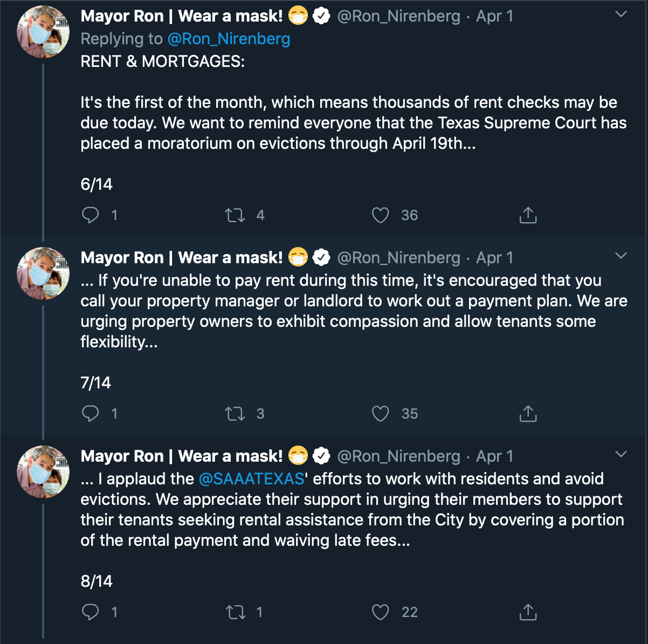
Task: Retweet the 7/14 tweet with 3 retweets
Action: pyautogui.click(x=235, y=414)
